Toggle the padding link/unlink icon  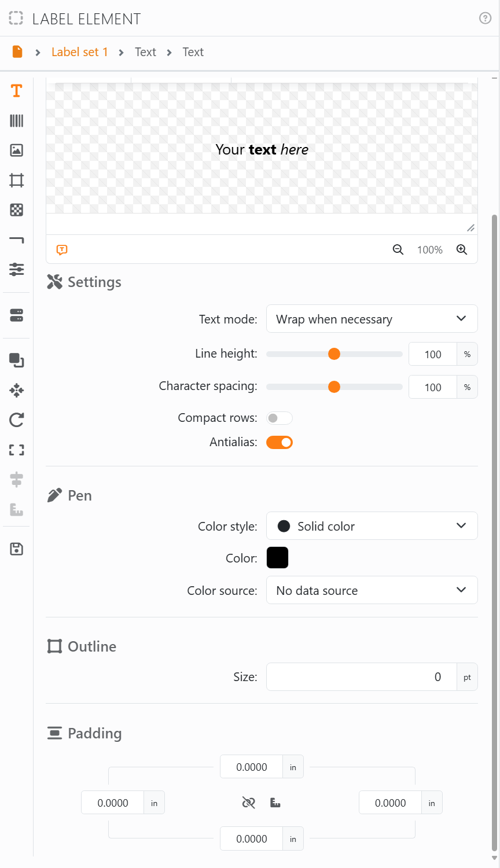pos(249,803)
